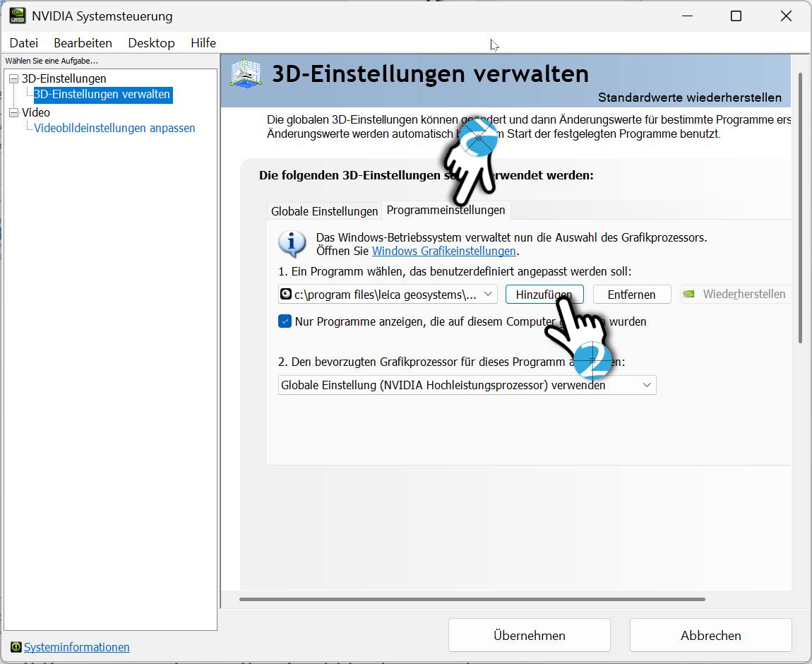The image size is (812, 664).
Task: Switch to Globale Einstellungen tab
Action: point(324,211)
